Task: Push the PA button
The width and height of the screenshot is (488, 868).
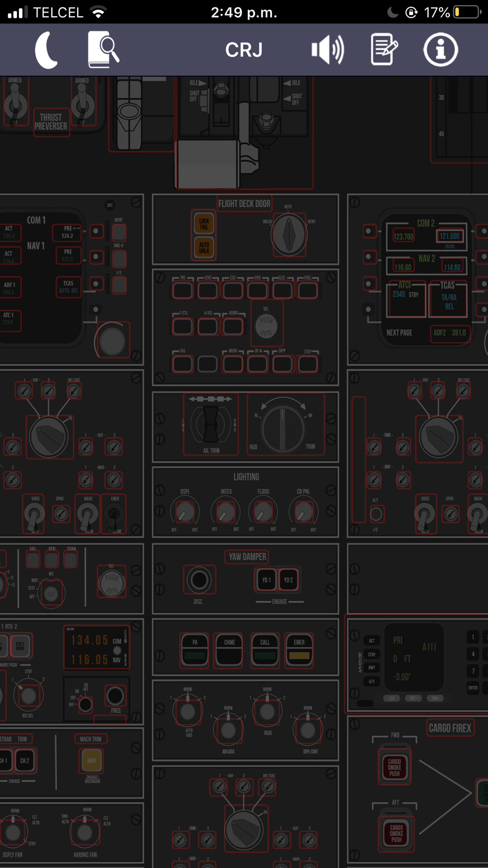Action: pyautogui.click(x=195, y=650)
